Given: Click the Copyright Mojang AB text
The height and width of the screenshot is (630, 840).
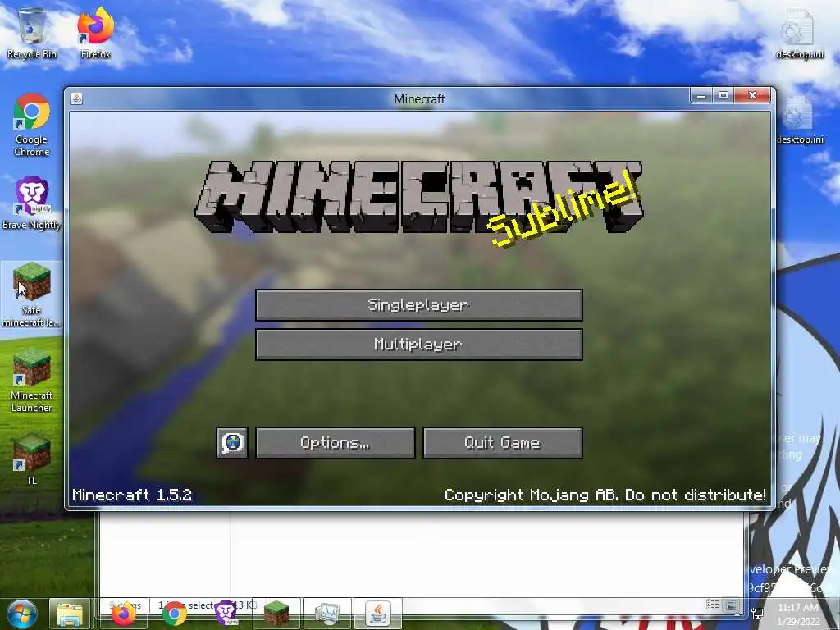Looking at the screenshot, I should pos(605,495).
